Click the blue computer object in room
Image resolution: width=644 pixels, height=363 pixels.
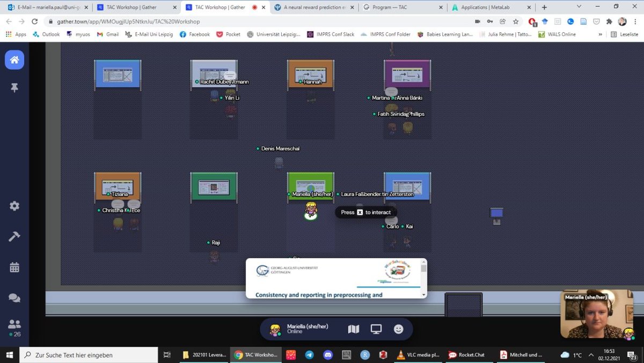[x=496, y=216]
